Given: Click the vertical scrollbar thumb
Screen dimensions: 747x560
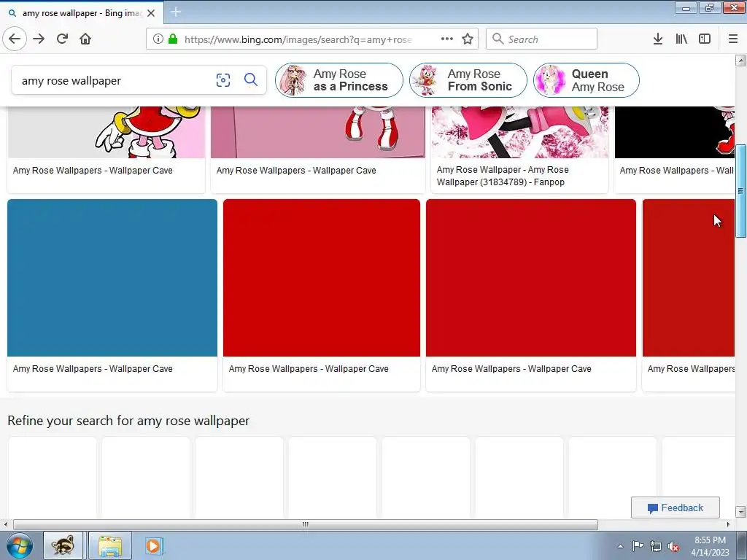Looking at the screenshot, I should [x=740, y=190].
